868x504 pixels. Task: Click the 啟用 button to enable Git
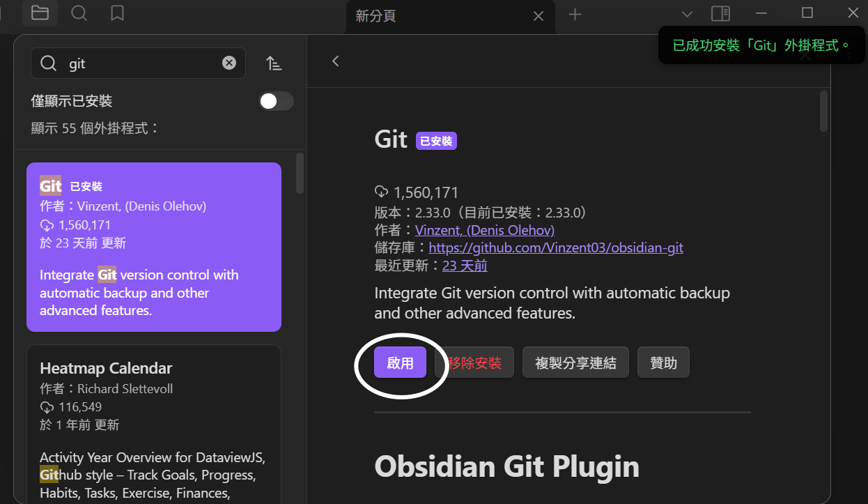tap(400, 362)
